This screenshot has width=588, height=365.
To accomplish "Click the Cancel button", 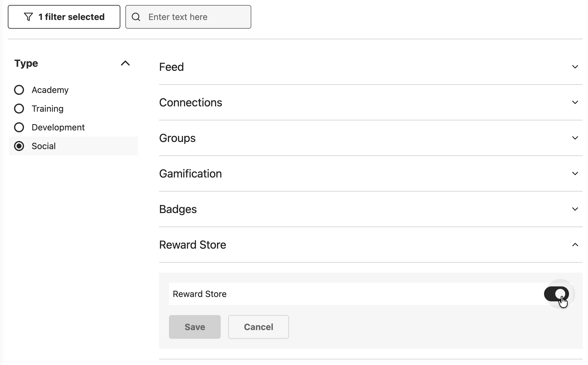I will 258,327.
